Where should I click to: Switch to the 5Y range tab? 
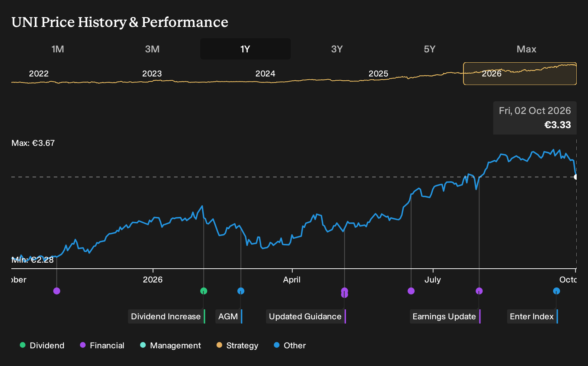[430, 49]
